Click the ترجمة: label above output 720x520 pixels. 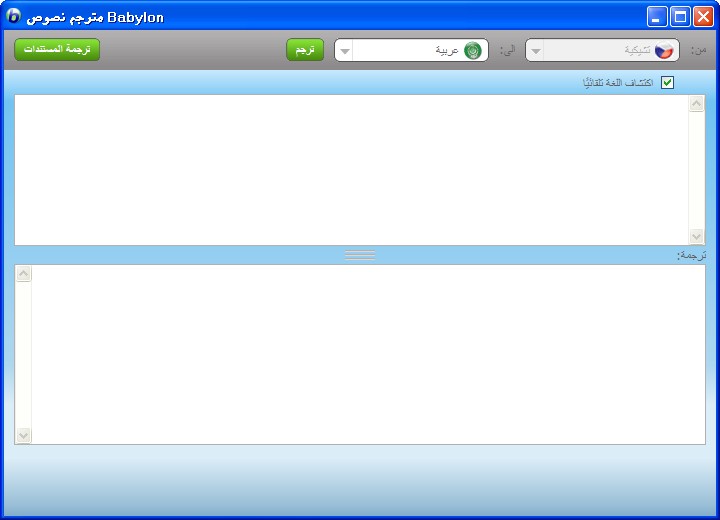click(x=692, y=255)
